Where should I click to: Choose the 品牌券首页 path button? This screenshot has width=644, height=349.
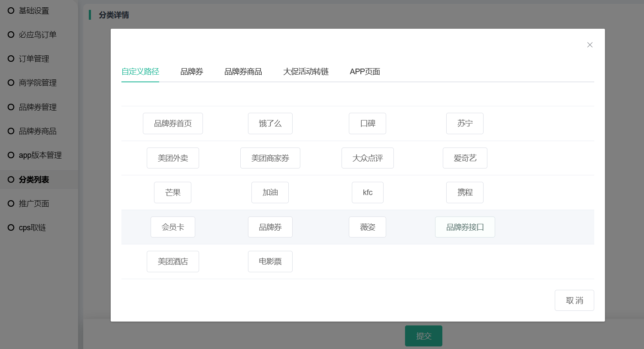173,123
